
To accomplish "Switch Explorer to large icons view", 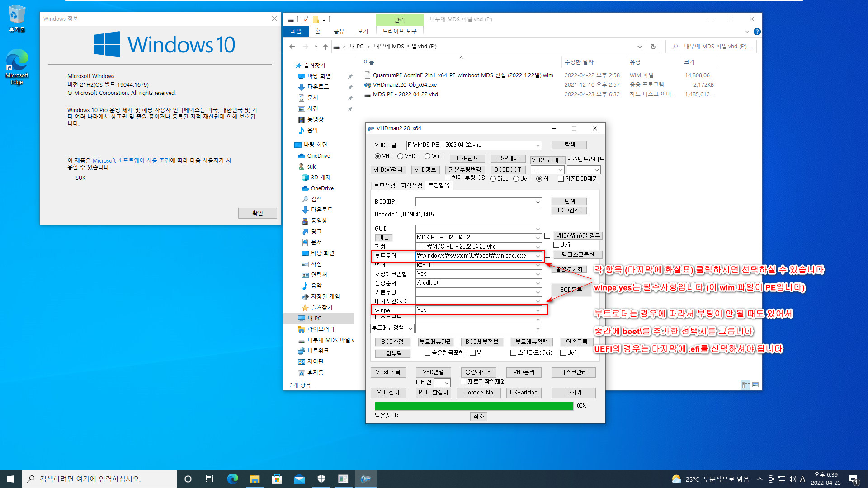I will [755, 385].
